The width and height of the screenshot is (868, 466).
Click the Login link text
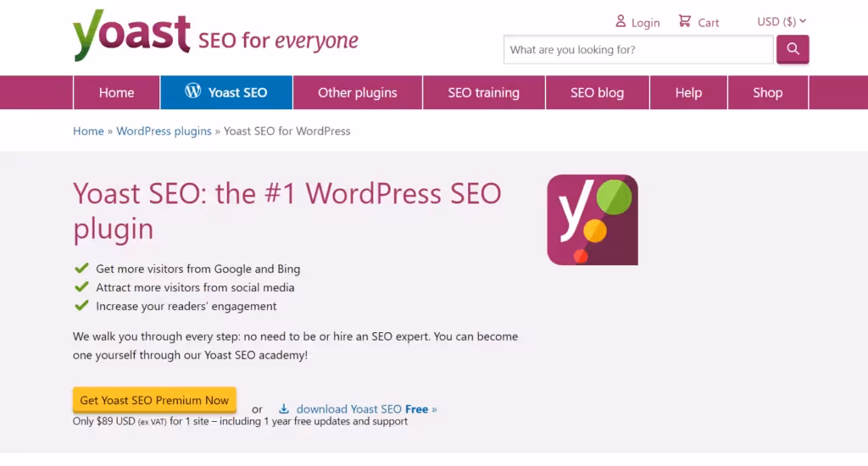(645, 23)
